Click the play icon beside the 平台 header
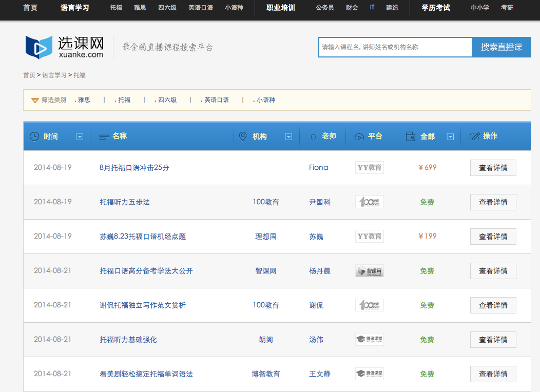Screen dimensions: 540x392 click(359, 136)
